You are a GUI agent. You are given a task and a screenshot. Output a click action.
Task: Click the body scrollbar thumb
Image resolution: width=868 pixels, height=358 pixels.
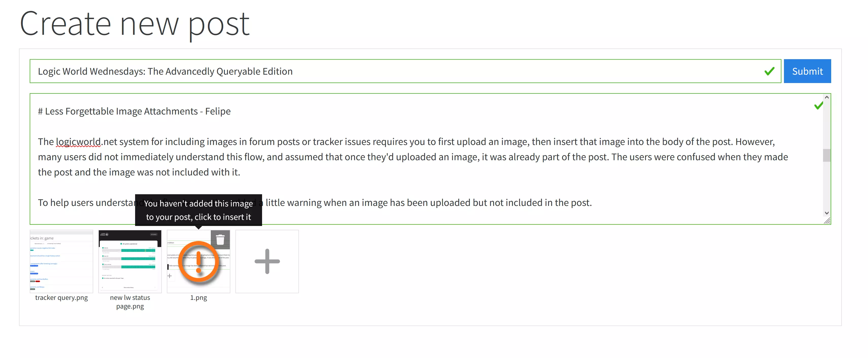[x=827, y=155]
